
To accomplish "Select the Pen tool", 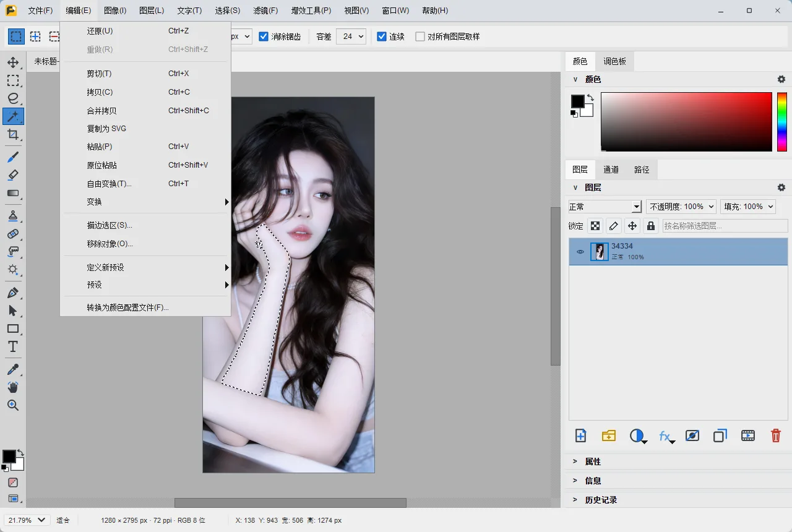I will [13, 293].
